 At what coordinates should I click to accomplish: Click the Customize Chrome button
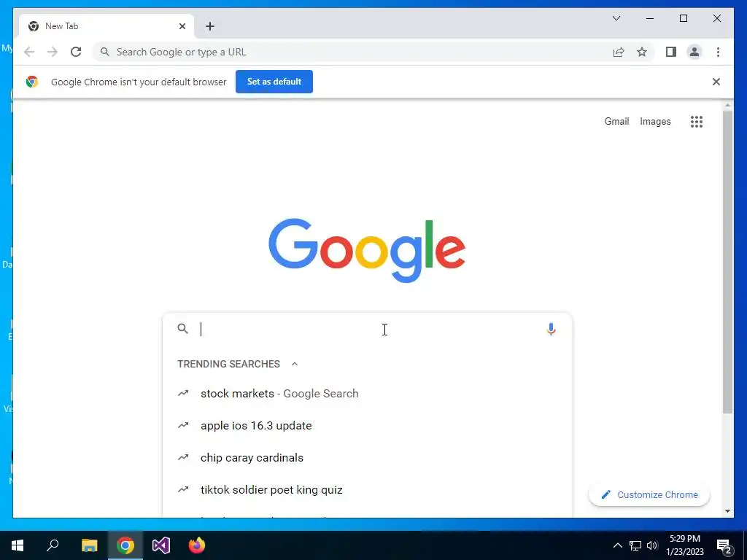click(x=649, y=495)
